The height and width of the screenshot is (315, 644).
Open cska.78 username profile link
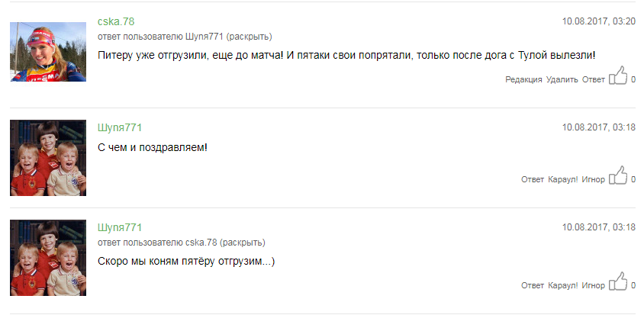click(x=116, y=21)
